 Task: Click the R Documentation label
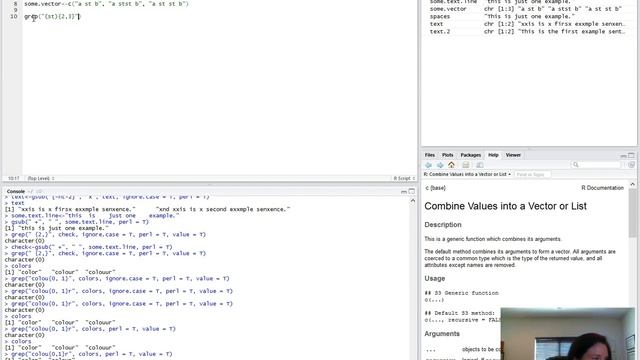(x=602, y=188)
